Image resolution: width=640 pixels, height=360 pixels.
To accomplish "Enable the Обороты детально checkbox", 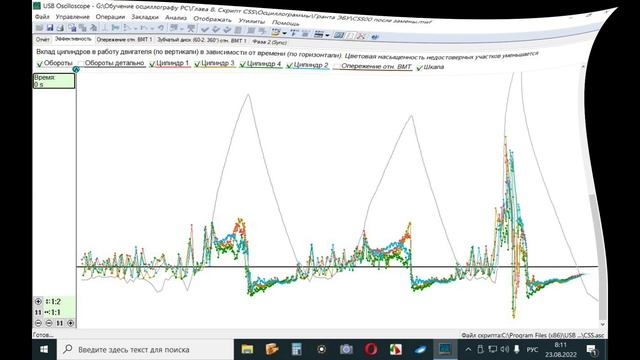I will pyautogui.click(x=81, y=64).
